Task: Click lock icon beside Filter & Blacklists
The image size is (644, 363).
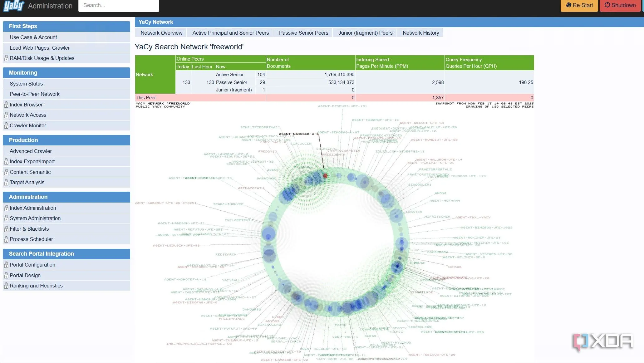Action: click(6, 229)
